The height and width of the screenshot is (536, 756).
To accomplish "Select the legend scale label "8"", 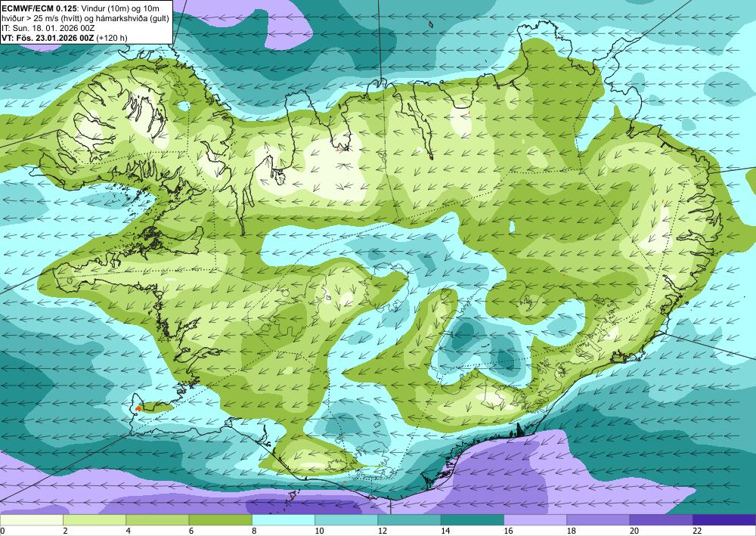I will pos(254,531).
